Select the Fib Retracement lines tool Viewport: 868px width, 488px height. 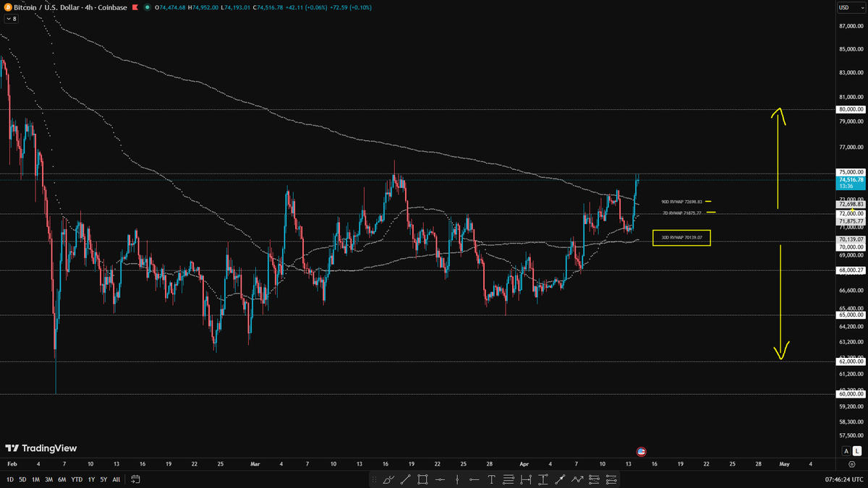pos(509,479)
